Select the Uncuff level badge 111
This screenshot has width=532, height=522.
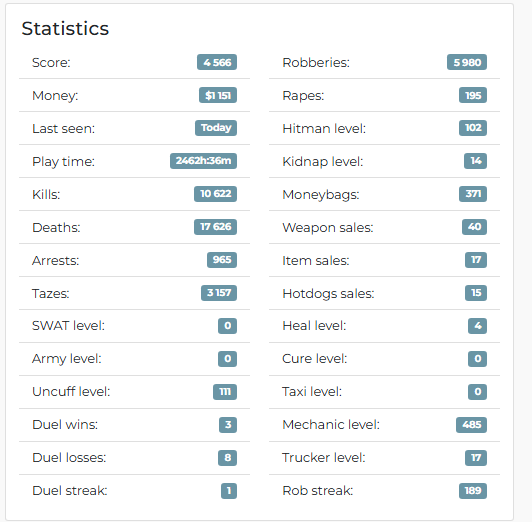[x=225, y=392]
